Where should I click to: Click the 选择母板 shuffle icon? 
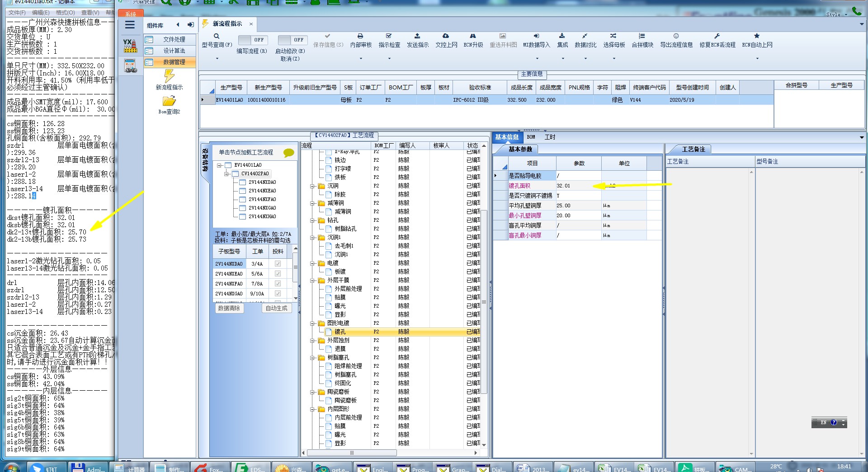[613, 36]
